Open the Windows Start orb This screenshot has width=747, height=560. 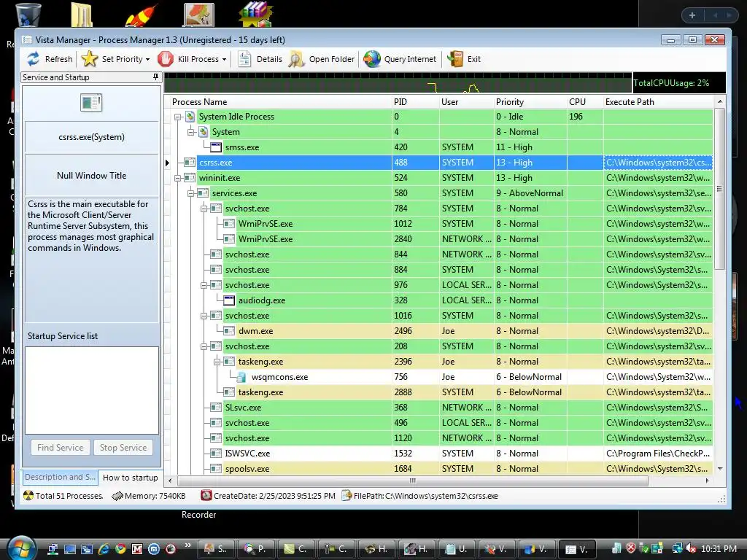point(20,548)
